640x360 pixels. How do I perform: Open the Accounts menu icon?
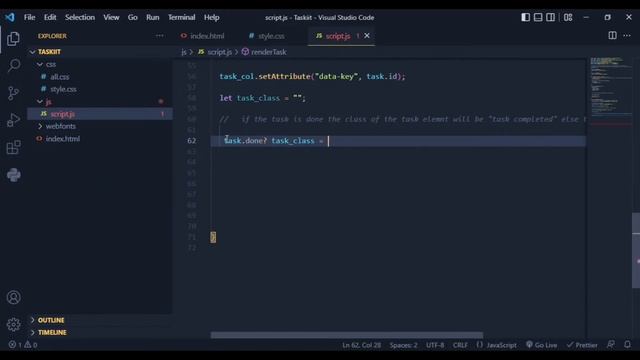coord(13,297)
